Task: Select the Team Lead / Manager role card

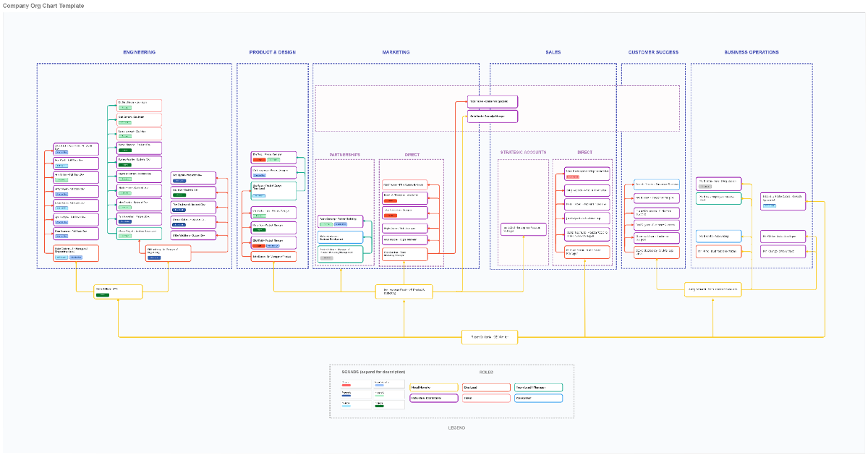Action: click(x=538, y=388)
